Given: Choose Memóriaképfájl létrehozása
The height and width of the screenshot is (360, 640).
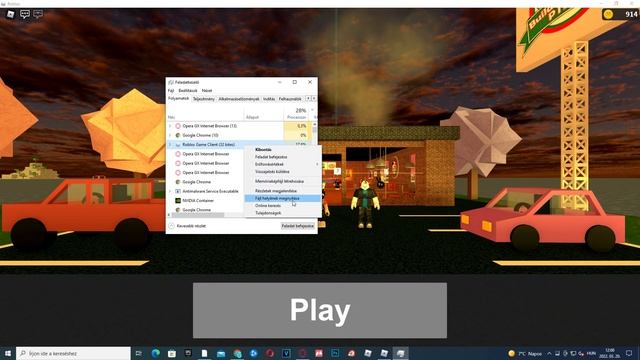Looking at the screenshot, I should pyautogui.click(x=282, y=181).
